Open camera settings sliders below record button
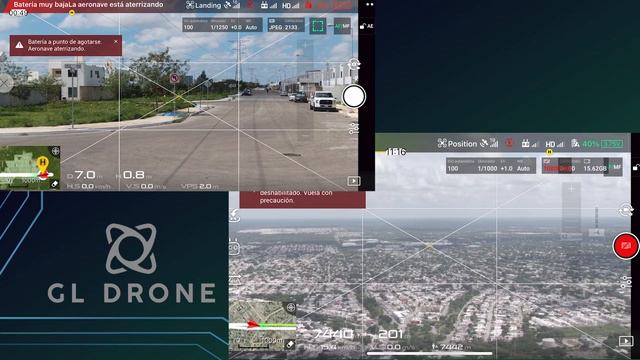640x360 pixels. (x=625, y=282)
